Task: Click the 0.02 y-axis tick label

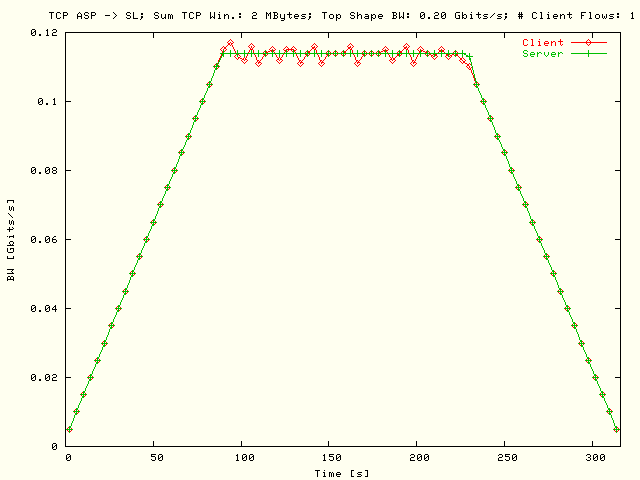Action: pos(44,377)
